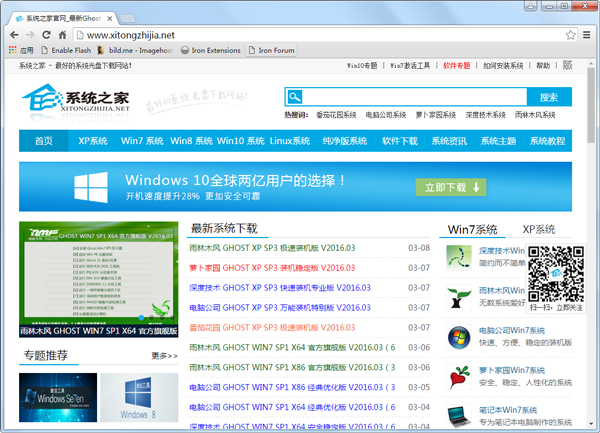The width and height of the screenshot is (600, 433).
Task: Click the 萝卜家园 radish icon
Action: click(x=459, y=377)
